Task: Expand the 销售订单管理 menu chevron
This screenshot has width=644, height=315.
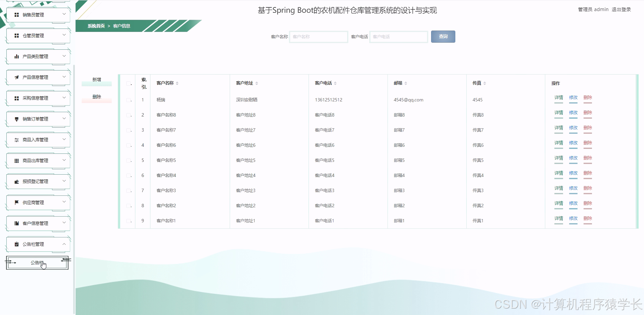Action: 64,118
